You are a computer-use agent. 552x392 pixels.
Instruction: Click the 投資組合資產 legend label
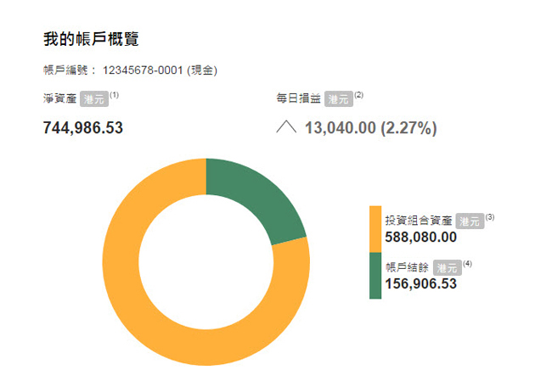click(x=420, y=221)
